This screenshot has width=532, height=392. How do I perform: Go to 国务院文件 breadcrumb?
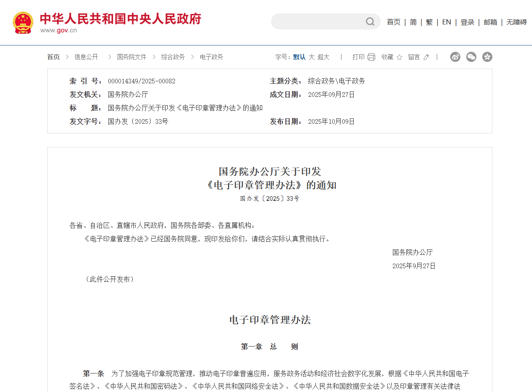pyautogui.click(x=132, y=57)
